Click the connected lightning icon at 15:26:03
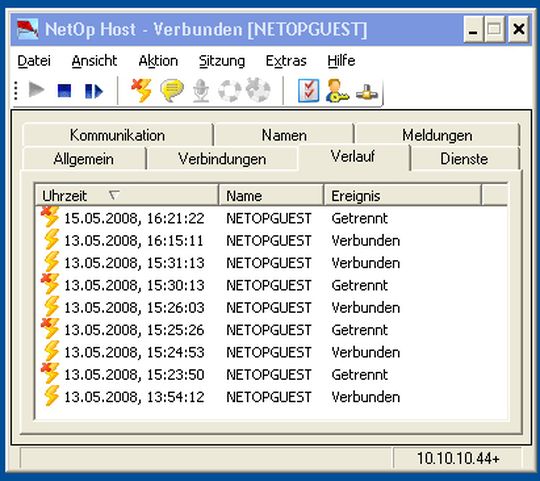 [x=52, y=306]
